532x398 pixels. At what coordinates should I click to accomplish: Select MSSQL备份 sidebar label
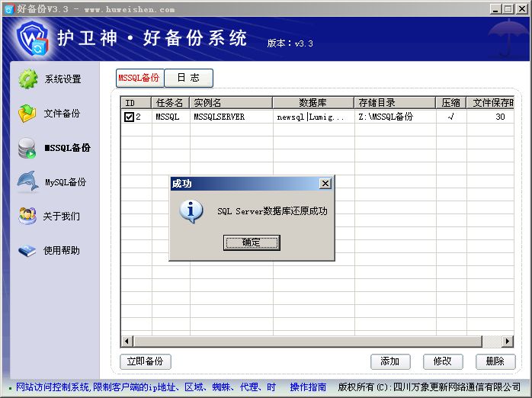tap(67, 148)
